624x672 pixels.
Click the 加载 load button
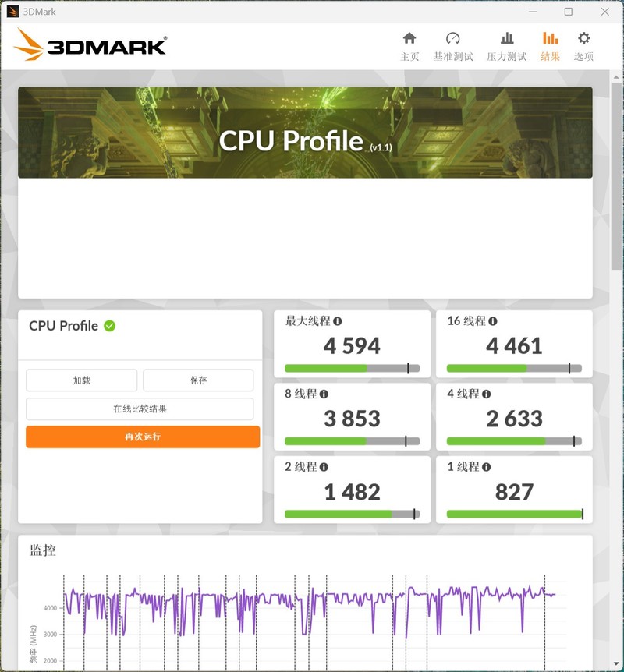pyautogui.click(x=81, y=380)
